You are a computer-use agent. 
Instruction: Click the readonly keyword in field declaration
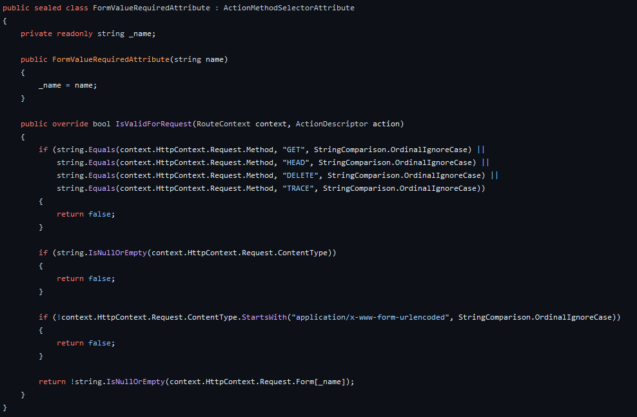pos(73,33)
